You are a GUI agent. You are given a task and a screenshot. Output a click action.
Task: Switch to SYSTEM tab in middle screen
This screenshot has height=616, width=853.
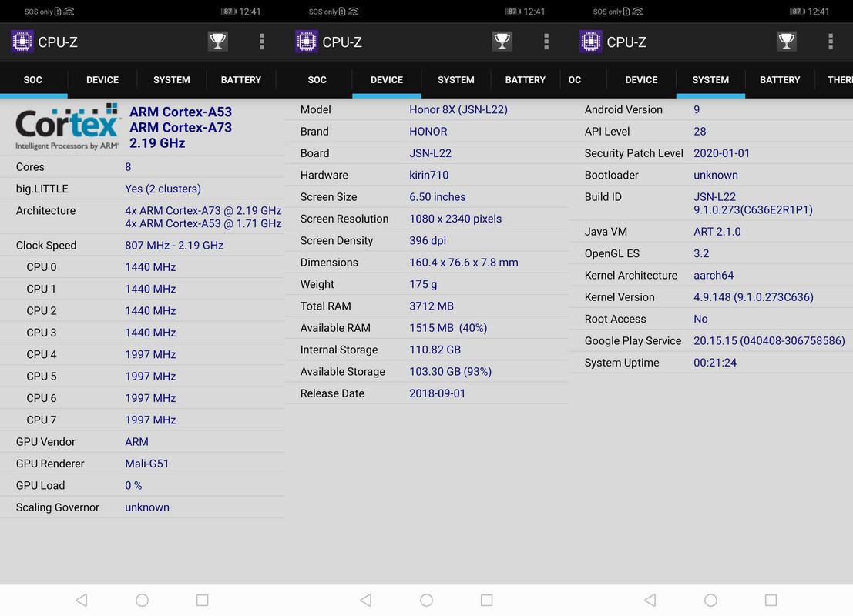click(456, 80)
